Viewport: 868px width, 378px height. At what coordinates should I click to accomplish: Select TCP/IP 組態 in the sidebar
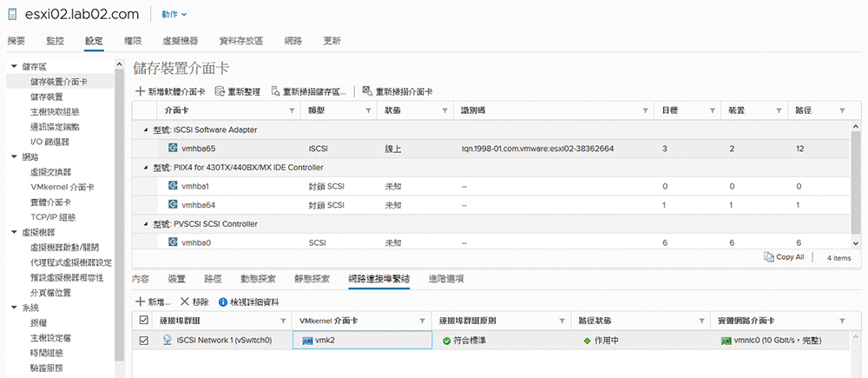tap(53, 217)
